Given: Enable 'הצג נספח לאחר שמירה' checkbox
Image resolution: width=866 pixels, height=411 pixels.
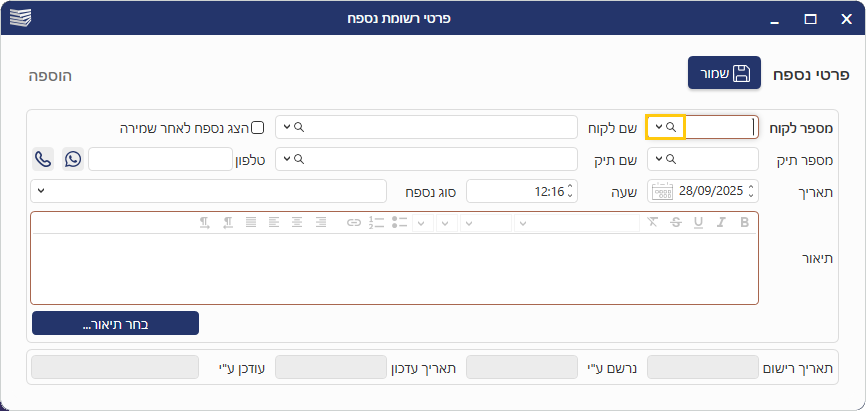Looking at the screenshot, I should click(x=257, y=127).
